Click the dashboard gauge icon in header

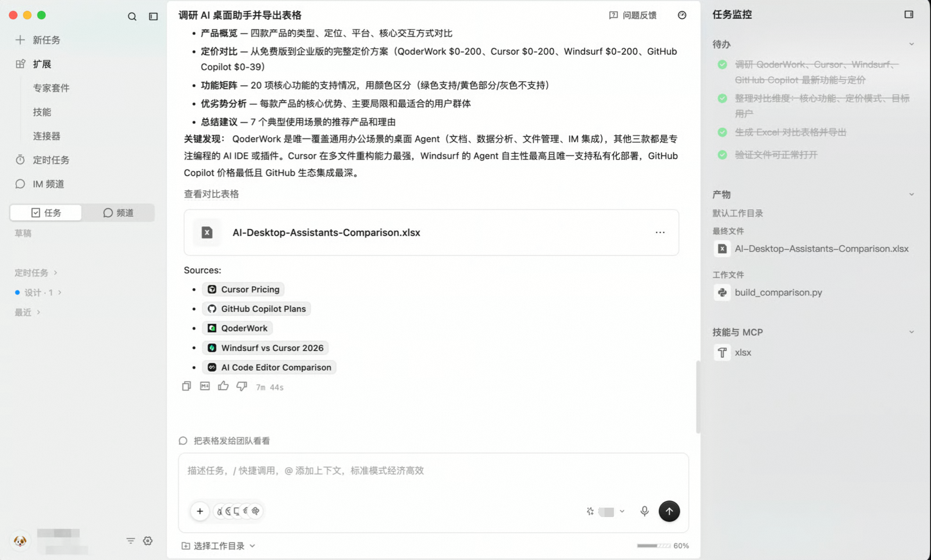click(682, 15)
